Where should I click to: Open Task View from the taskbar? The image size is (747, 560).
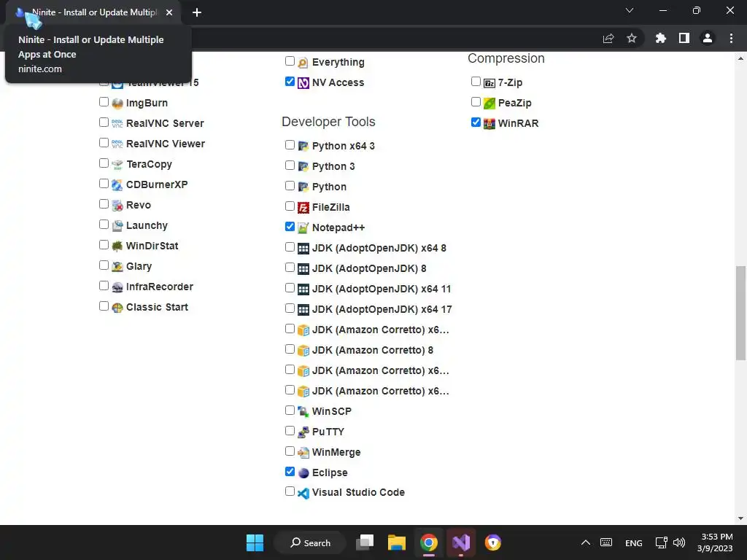coord(365,542)
